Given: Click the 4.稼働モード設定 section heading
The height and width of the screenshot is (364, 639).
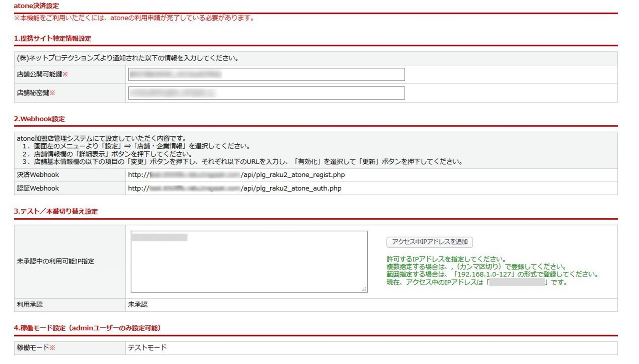Looking at the screenshot, I should 87,328.
